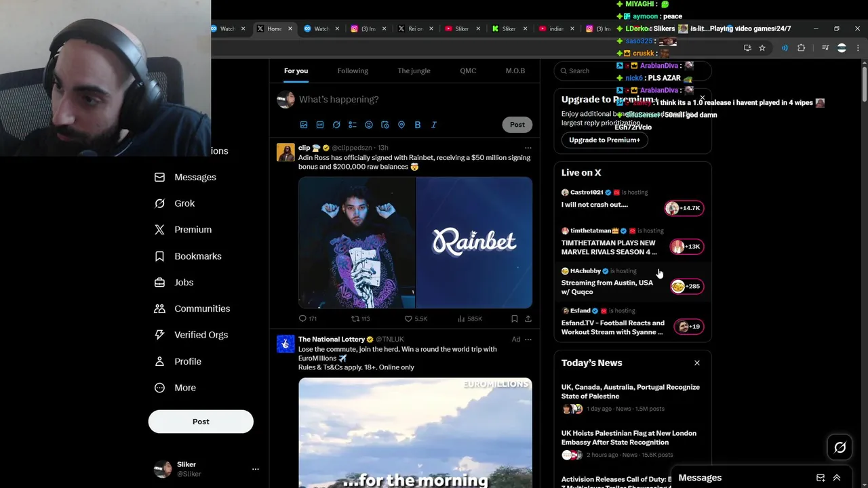Image resolution: width=868 pixels, height=488 pixels.
Task: Switch to the For you tab
Action: point(296,71)
